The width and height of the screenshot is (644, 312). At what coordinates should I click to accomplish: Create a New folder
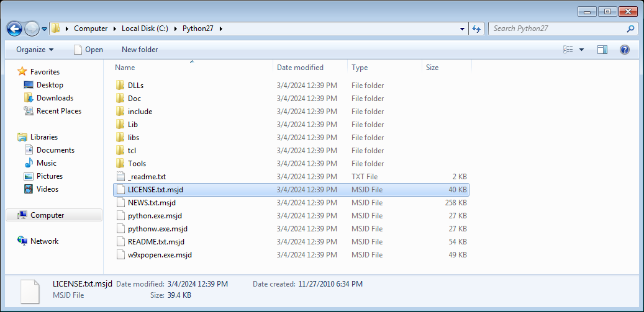(140, 50)
